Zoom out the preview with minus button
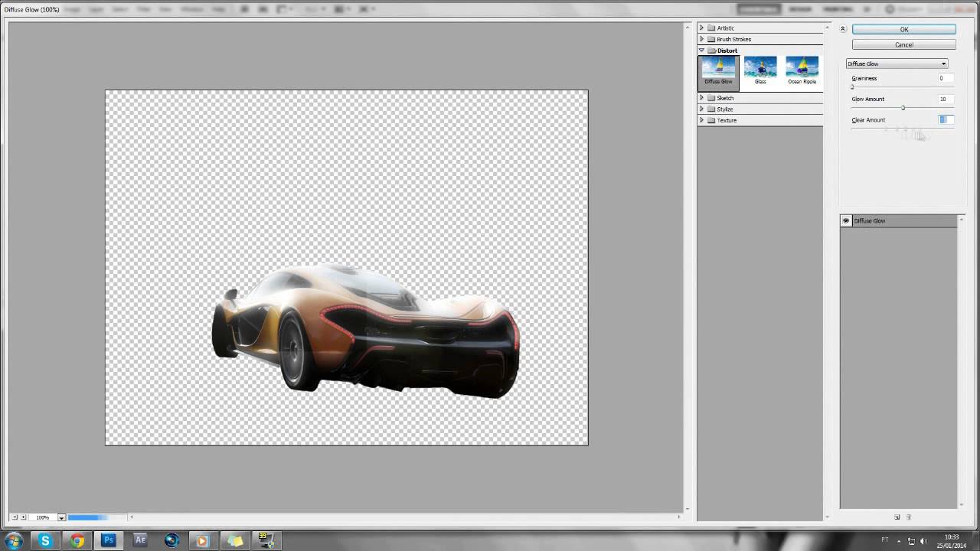This screenshot has width=980, height=551. coord(14,517)
